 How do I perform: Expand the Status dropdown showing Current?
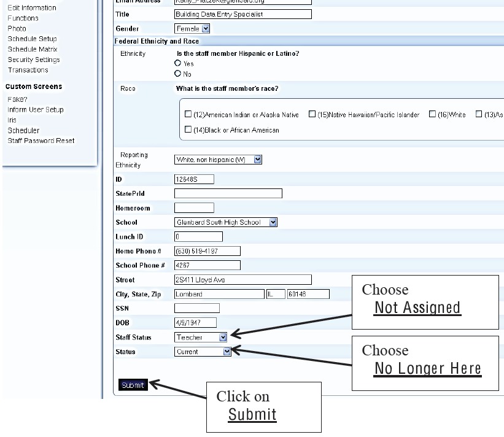click(x=227, y=352)
